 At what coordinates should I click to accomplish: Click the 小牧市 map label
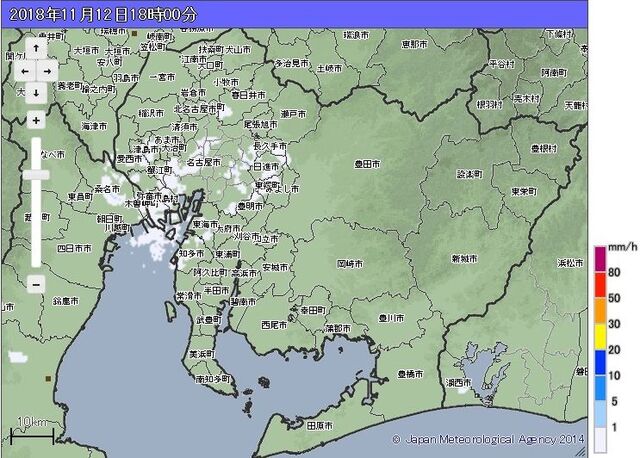coord(226,82)
